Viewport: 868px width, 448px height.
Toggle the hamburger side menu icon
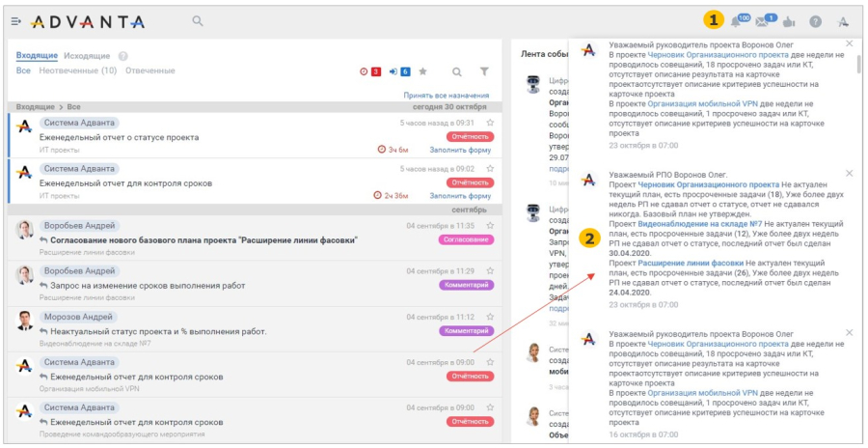pyautogui.click(x=16, y=21)
